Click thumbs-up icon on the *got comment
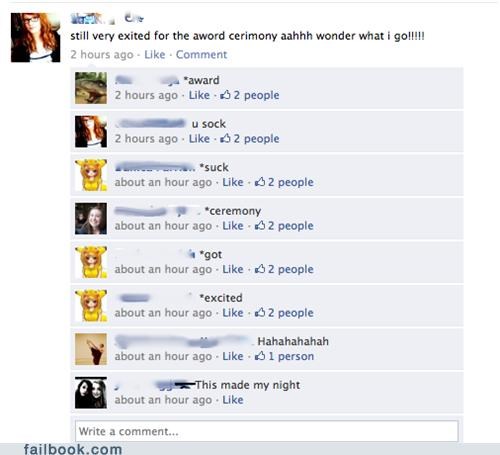This screenshot has height=455, width=500. [x=260, y=269]
